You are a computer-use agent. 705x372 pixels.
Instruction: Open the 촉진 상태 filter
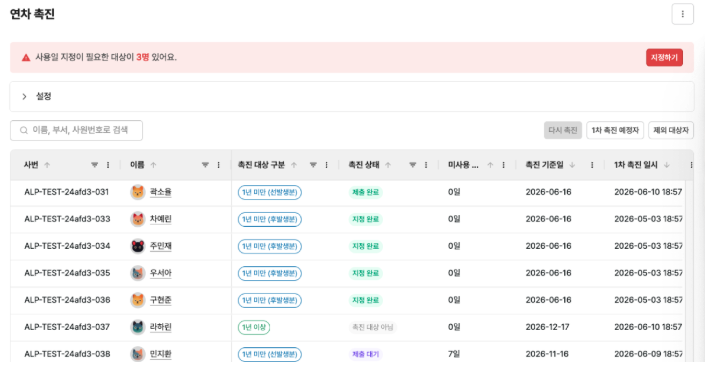click(x=413, y=165)
